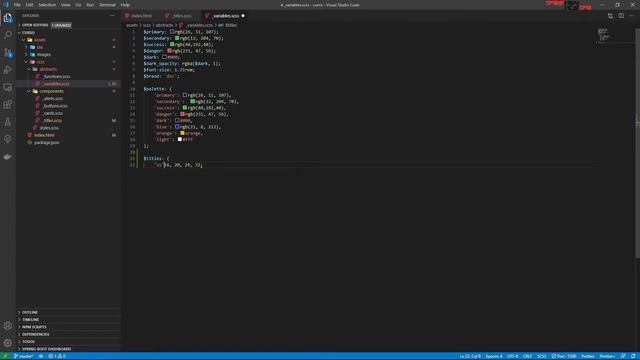This screenshot has height=360, width=640.
Task: Expand the Timeline section
Action: 30,320
